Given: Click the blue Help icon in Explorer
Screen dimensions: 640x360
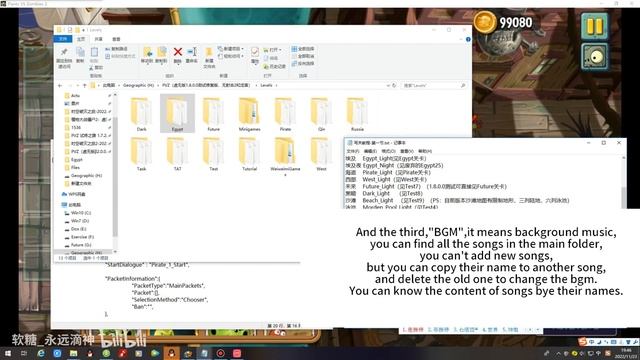Looking at the screenshot, I should click(468, 39).
